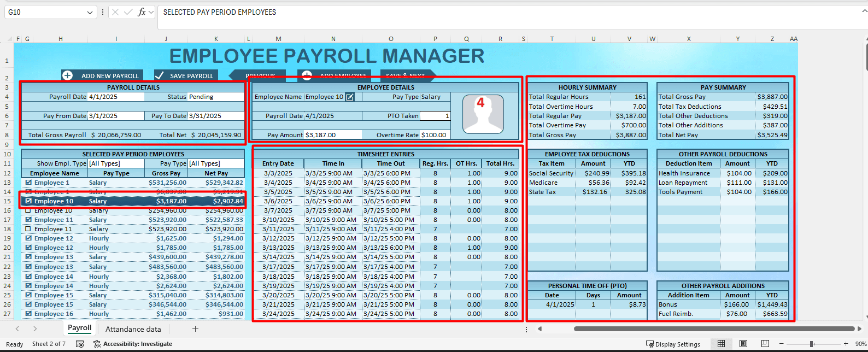Viewport: 868px width, 352px height.
Task: Open Insert Function via fx icon
Action: (x=142, y=12)
